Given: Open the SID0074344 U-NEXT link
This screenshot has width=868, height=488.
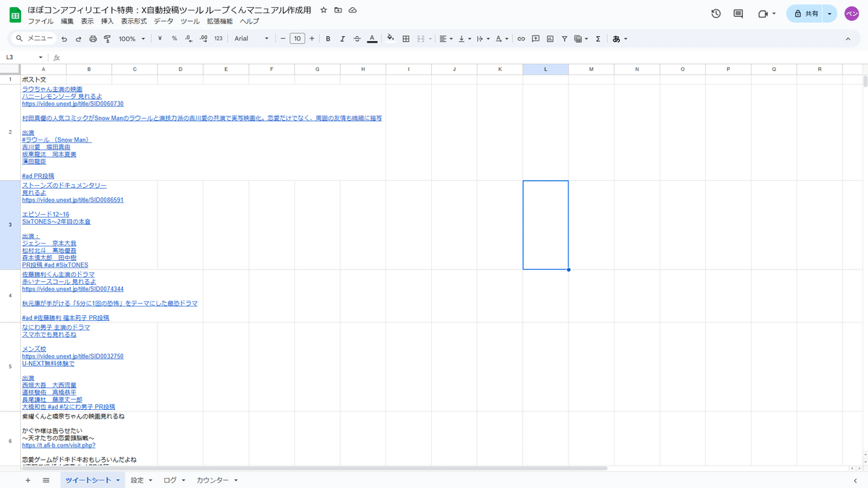Looking at the screenshot, I should tap(72, 288).
